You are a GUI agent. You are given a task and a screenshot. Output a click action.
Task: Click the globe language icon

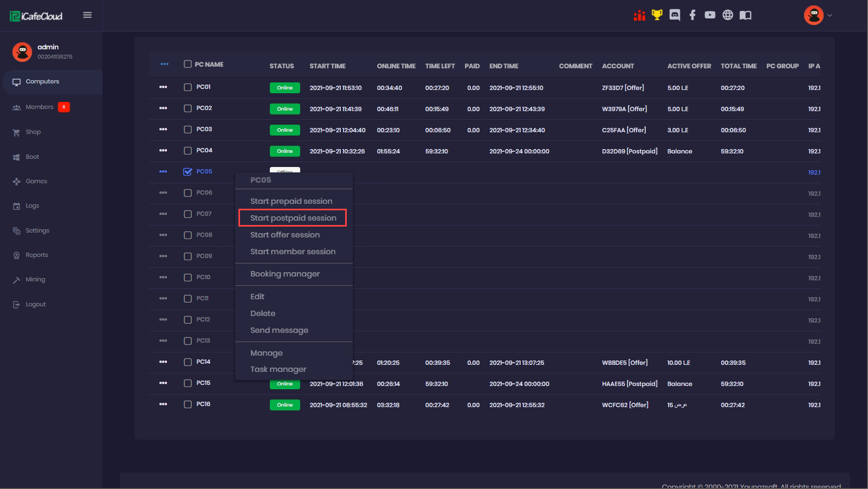(728, 15)
